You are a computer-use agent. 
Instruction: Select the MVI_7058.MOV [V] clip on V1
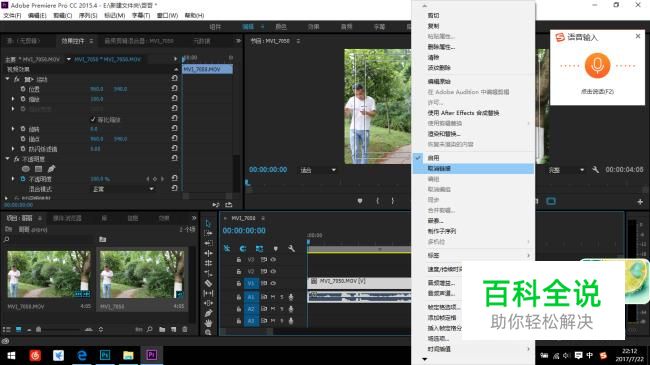pos(359,282)
